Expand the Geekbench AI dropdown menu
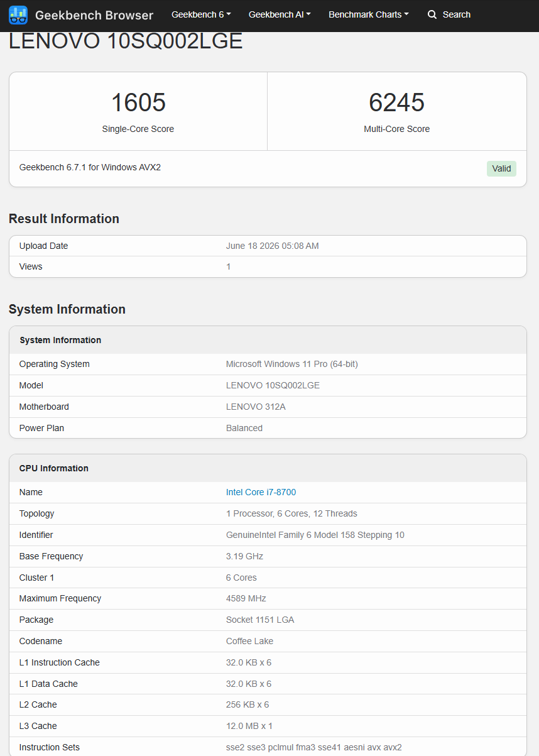539x756 pixels. 280,14
